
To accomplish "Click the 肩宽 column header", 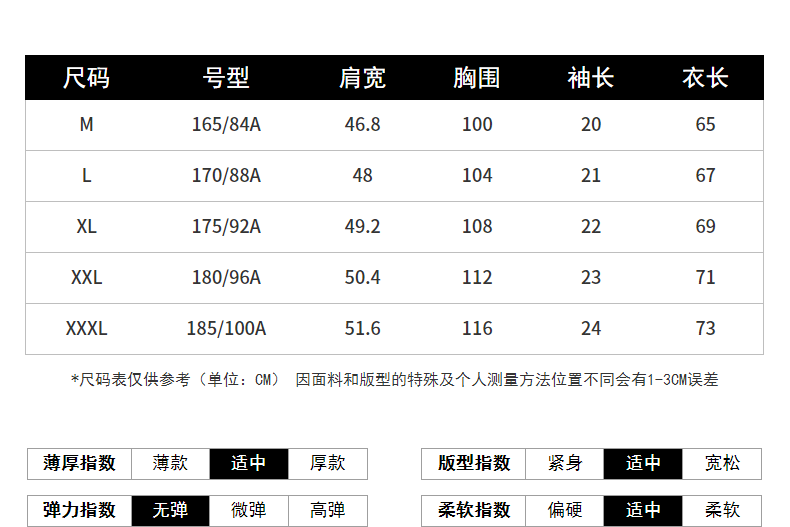I will coord(362,78).
